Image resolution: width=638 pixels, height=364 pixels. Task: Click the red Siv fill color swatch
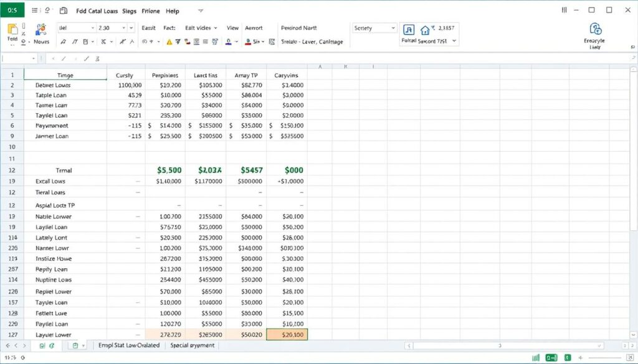[x=248, y=42]
